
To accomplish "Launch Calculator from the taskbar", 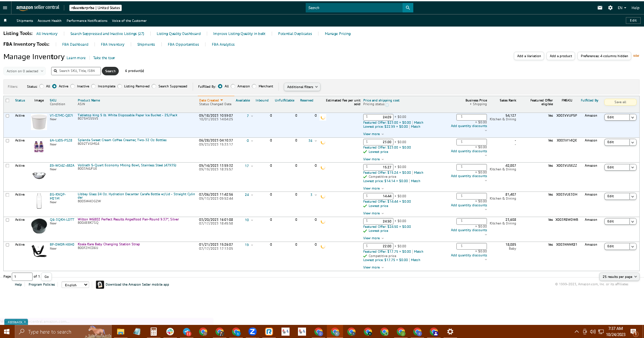I will (x=153, y=332).
